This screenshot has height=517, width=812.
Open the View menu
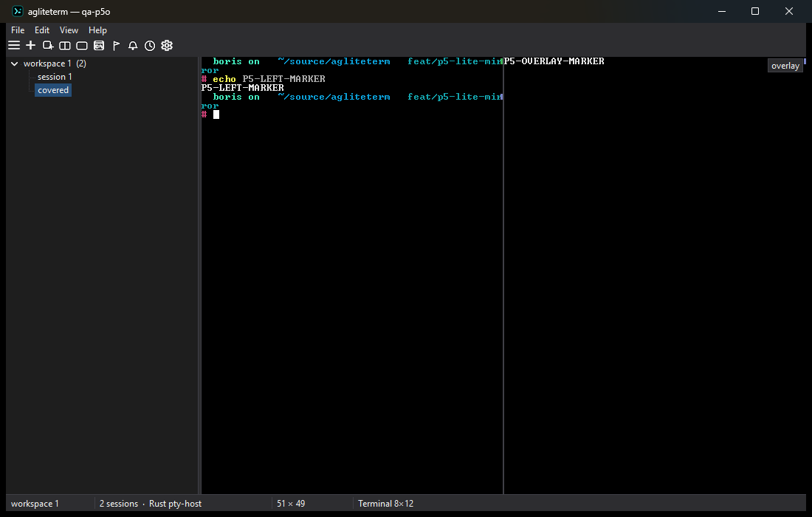(x=69, y=30)
